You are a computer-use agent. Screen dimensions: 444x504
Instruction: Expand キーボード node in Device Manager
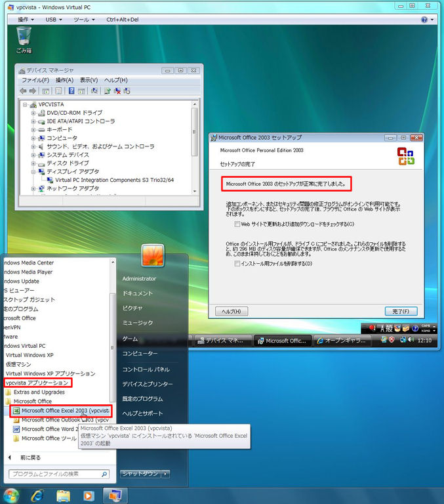[x=33, y=130]
